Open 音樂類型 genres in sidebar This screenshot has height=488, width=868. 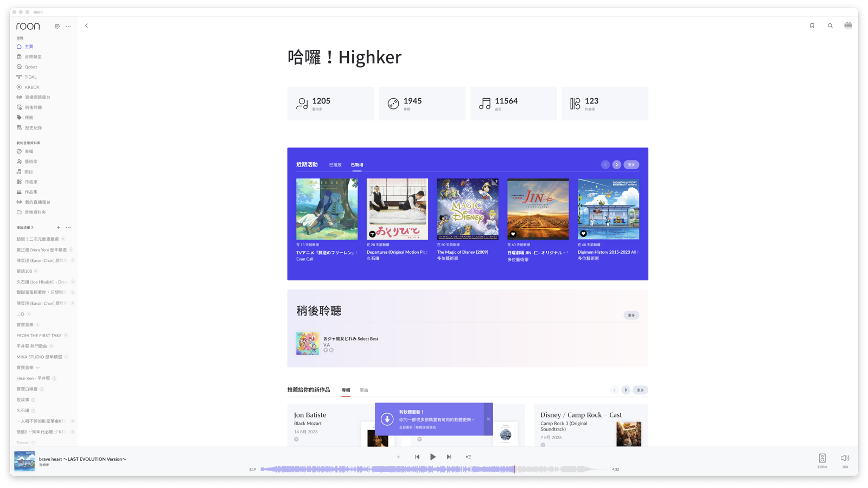coord(33,56)
